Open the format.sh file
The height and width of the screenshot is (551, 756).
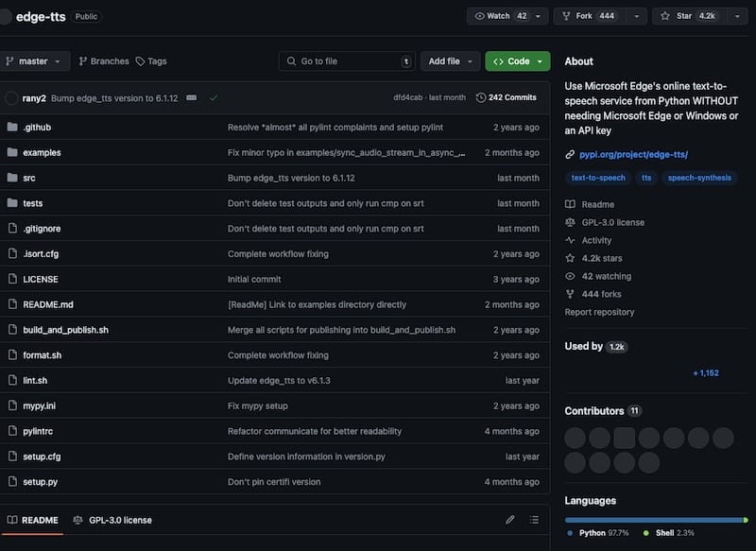click(42, 355)
